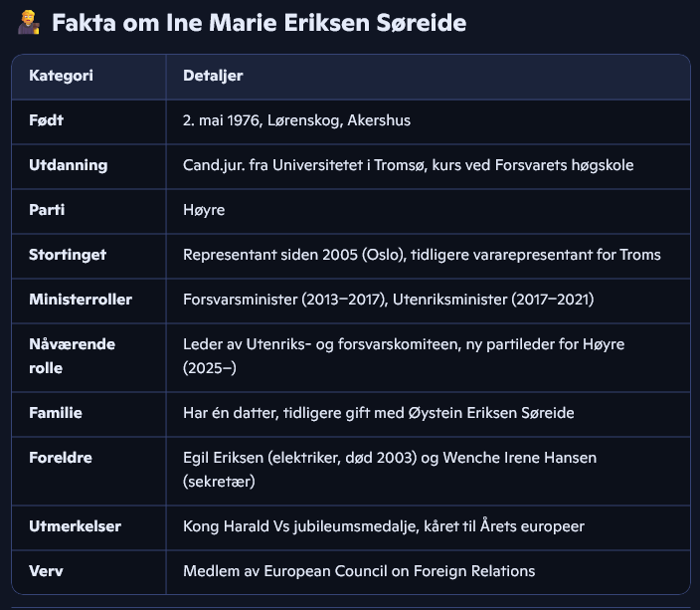Select the Familie row label

pyautogui.click(x=56, y=412)
